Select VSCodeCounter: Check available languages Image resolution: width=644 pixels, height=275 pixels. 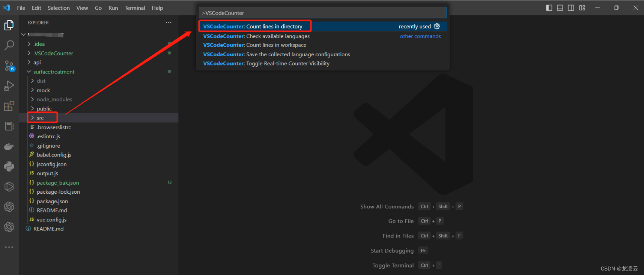coord(322,36)
